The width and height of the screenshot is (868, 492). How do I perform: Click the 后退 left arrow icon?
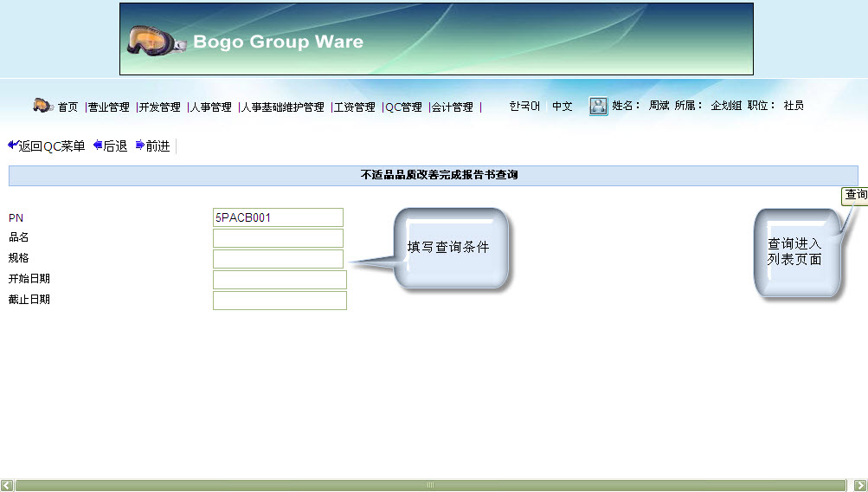tap(98, 146)
